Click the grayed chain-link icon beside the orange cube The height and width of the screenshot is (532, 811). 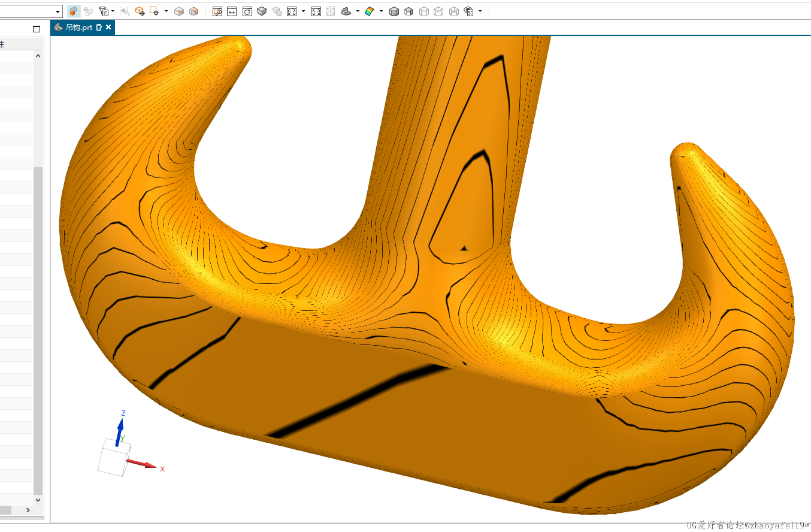click(x=89, y=11)
